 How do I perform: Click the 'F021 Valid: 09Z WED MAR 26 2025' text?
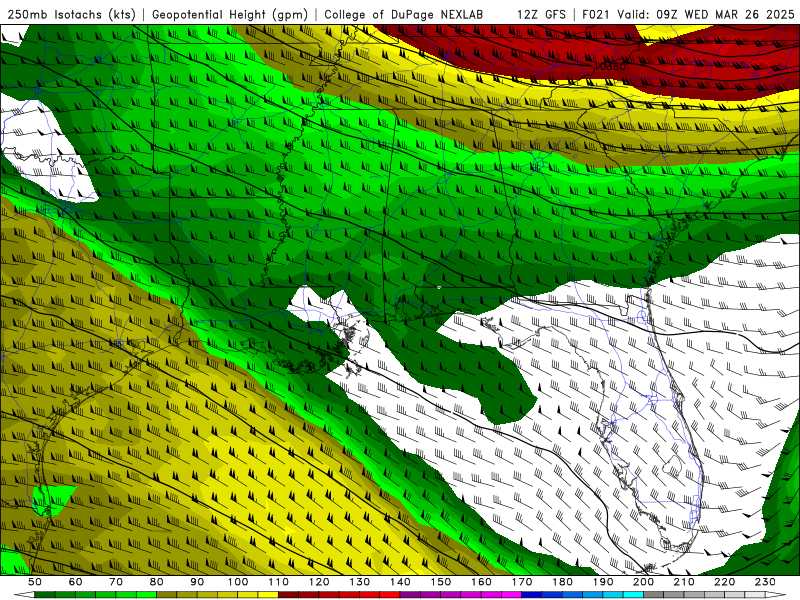point(688,14)
